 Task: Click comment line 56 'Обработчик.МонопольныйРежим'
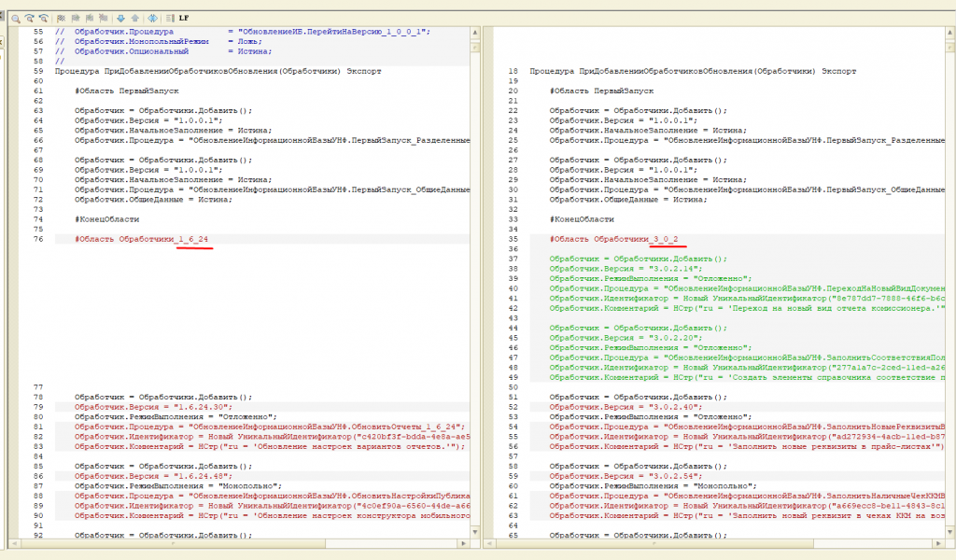tap(159, 41)
